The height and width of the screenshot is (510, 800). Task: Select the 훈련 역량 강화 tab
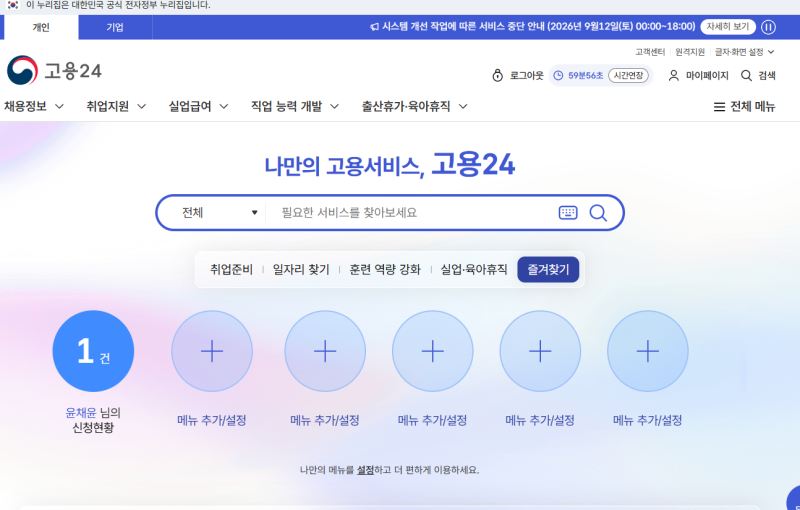(385, 269)
